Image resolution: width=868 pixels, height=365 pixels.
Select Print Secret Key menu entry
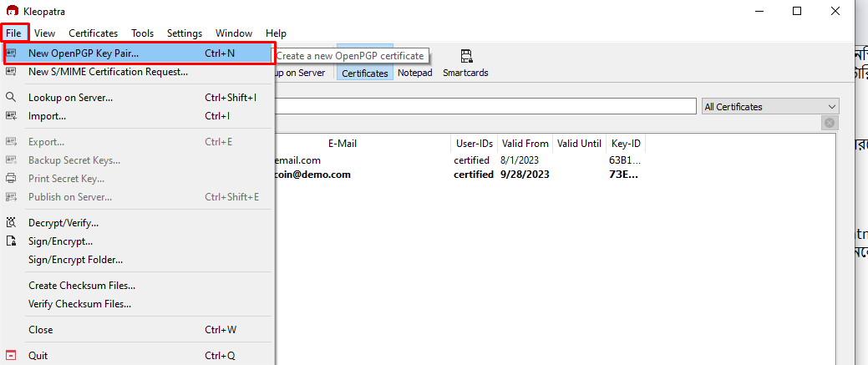coord(138,179)
